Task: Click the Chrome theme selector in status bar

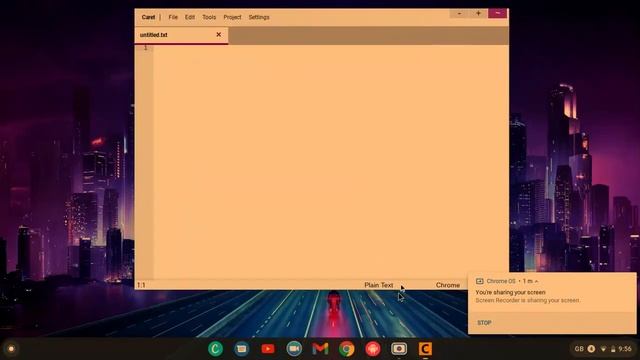Action: 448,285
